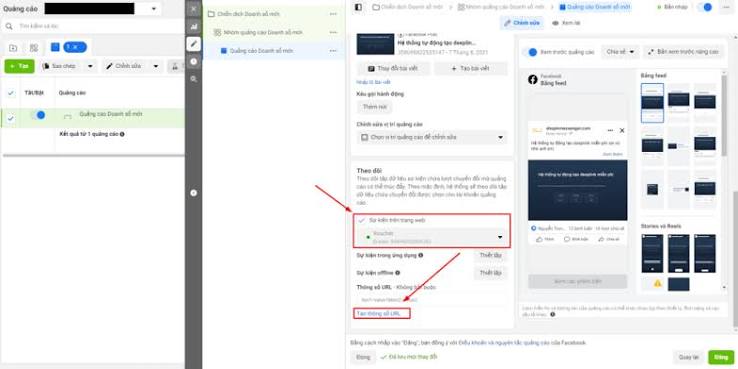Image resolution: width=738 pixels, height=369 pixels.
Task: Open the ad sets grid tab icon
Action: click(33, 48)
